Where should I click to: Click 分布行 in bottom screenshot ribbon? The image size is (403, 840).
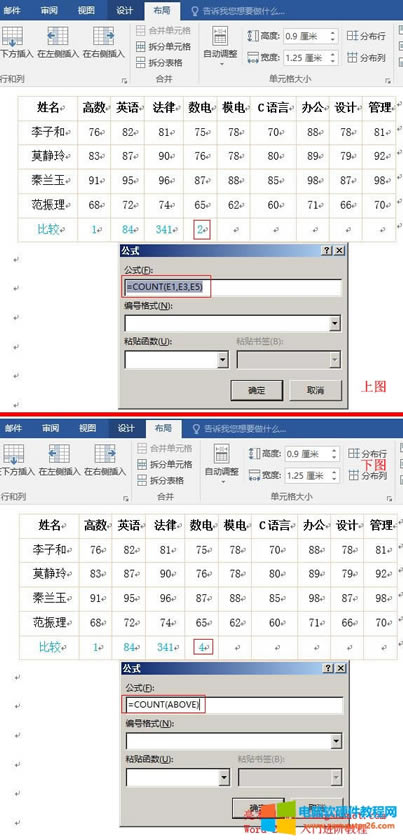(367, 453)
